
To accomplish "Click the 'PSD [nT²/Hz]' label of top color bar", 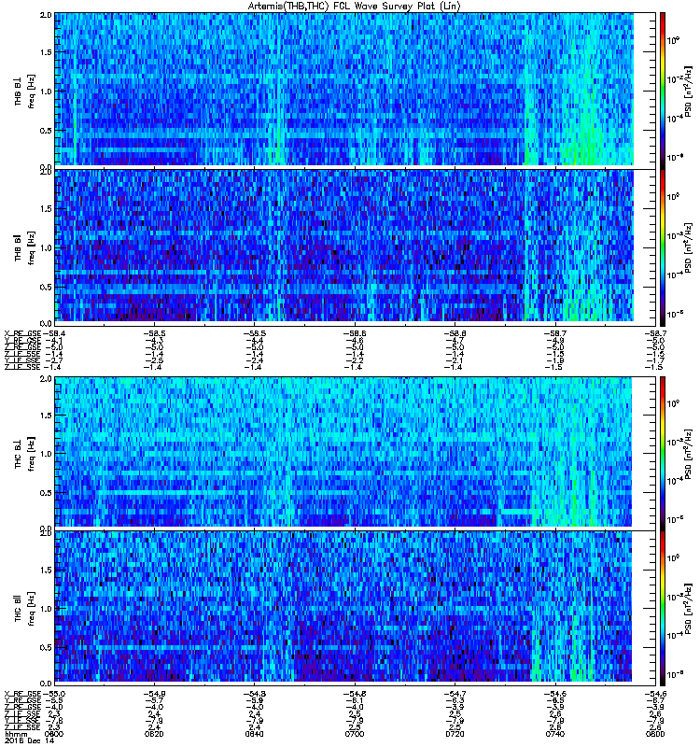I will [x=688, y=92].
